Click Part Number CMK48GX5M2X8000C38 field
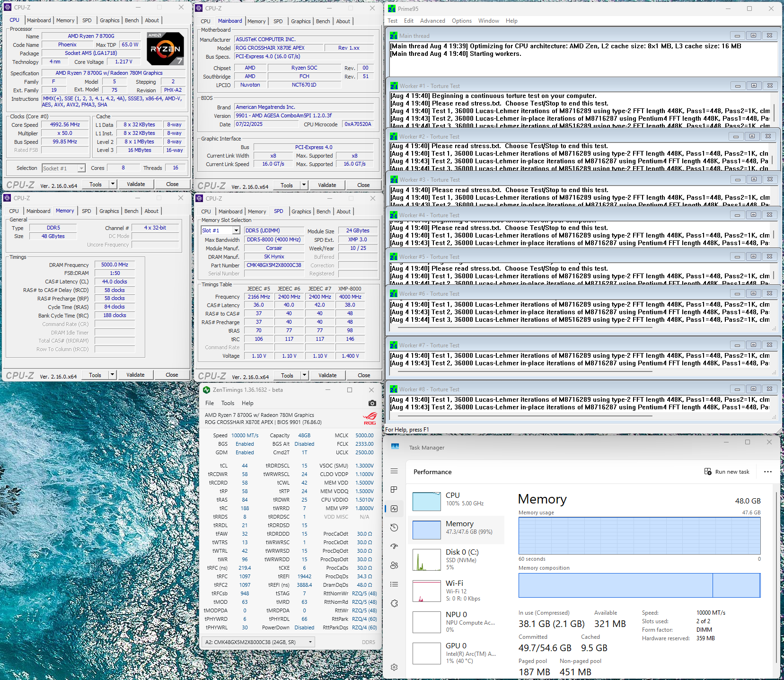Image resolution: width=784 pixels, height=680 pixels. (x=273, y=265)
